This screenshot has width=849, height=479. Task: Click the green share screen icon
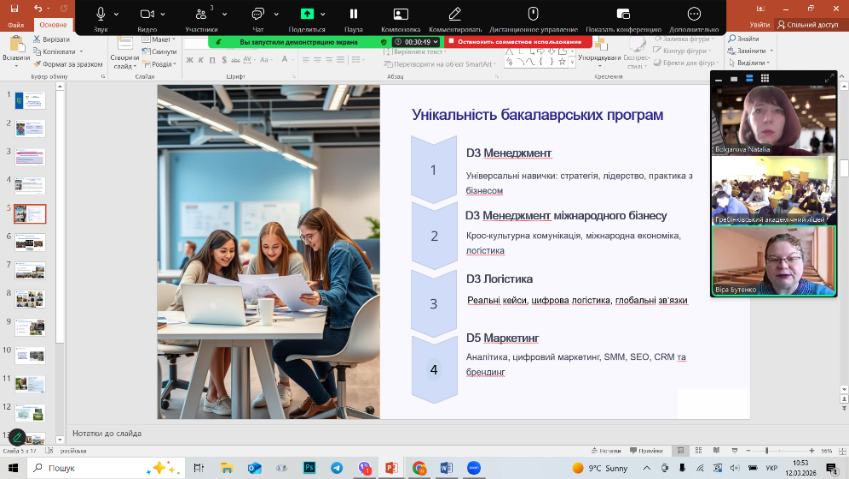click(307, 15)
